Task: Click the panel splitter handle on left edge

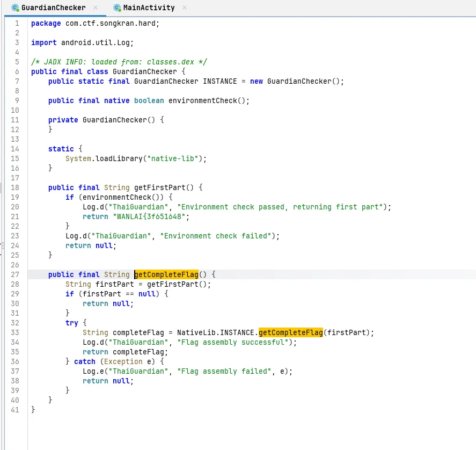Action: [x=2, y=247]
